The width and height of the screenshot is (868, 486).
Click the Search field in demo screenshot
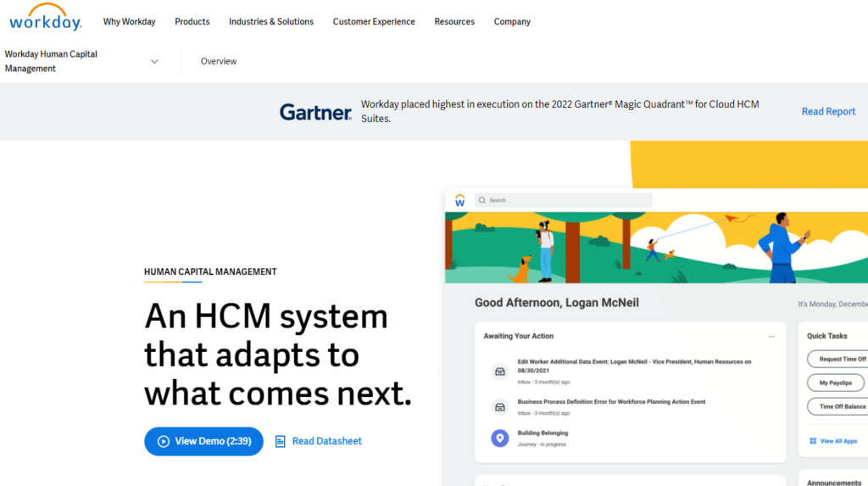click(564, 200)
